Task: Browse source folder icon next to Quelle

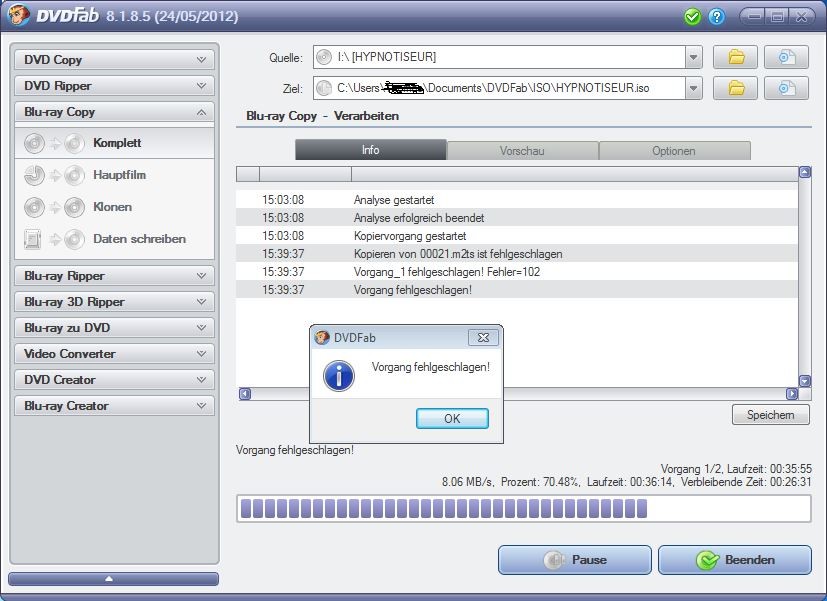Action: click(736, 57)
